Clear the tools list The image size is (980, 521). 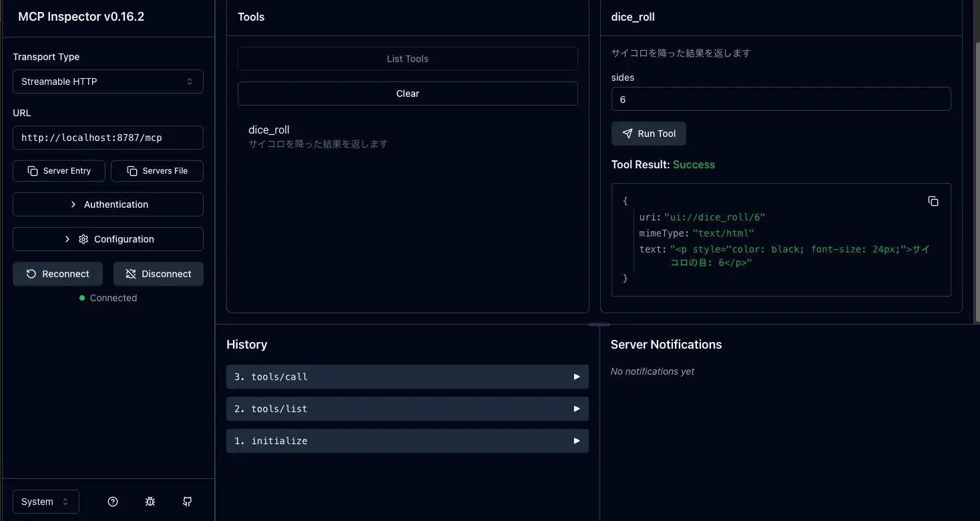(x=408, y=94)
